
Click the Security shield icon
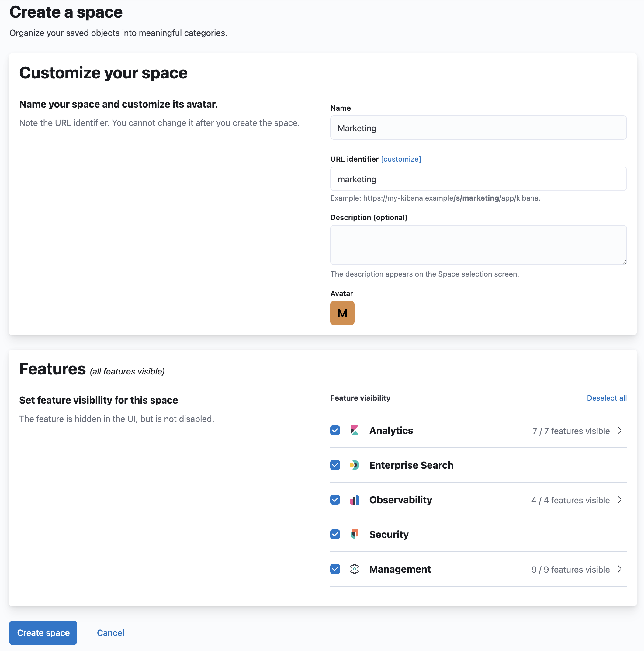(354, 534)
